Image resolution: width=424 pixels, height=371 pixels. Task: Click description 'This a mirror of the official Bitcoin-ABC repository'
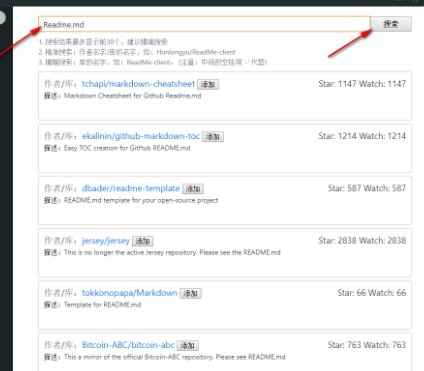pos(139,357)
